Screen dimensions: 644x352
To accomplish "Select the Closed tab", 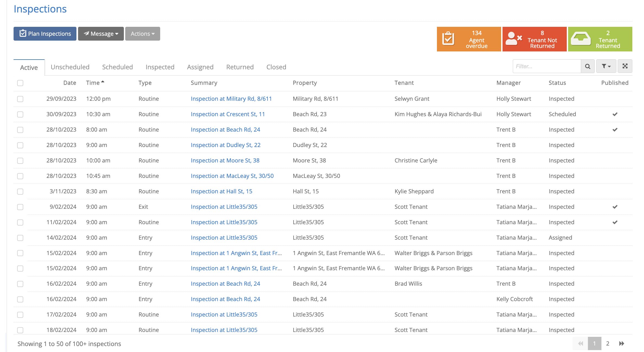I will click(276, 67).
